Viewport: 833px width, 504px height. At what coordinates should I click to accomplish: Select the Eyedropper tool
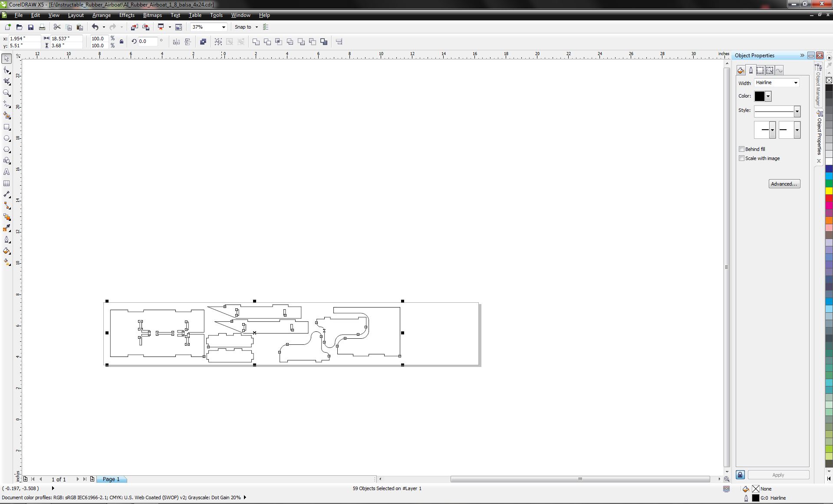pos(7,229)
